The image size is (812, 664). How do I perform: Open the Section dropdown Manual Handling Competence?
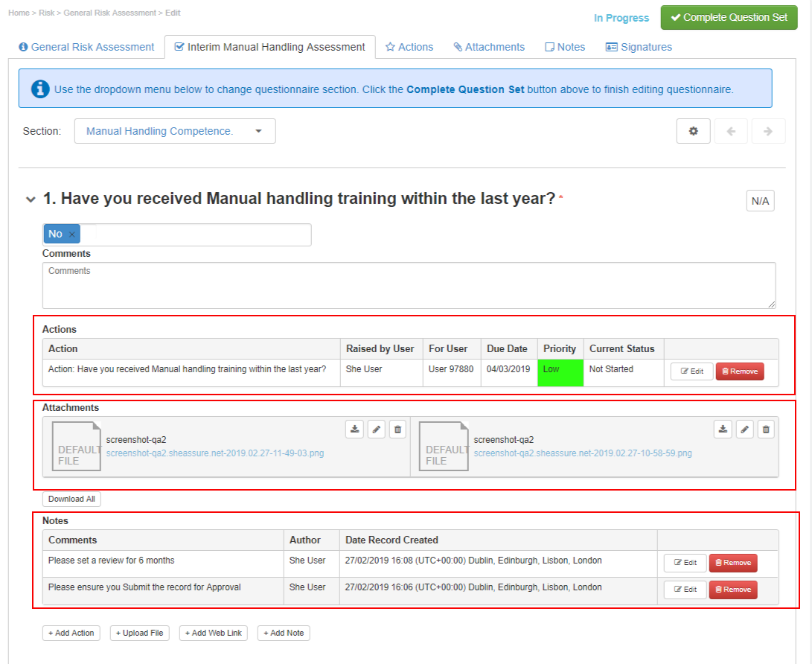click(x=175, y=131)
